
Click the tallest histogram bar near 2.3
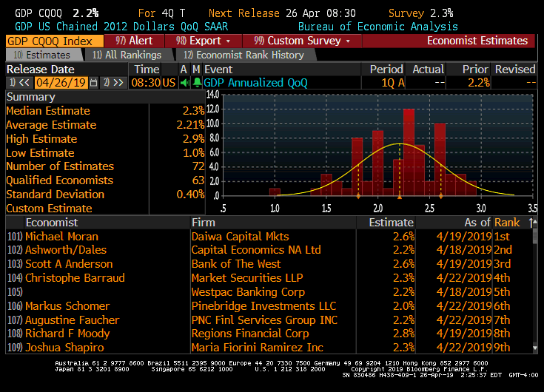409,152
